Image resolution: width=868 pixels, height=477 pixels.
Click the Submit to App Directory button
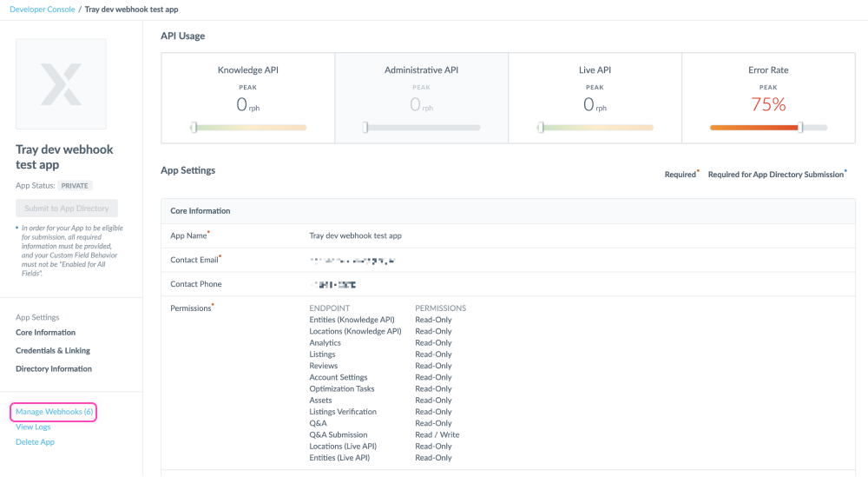click(67, 209)
